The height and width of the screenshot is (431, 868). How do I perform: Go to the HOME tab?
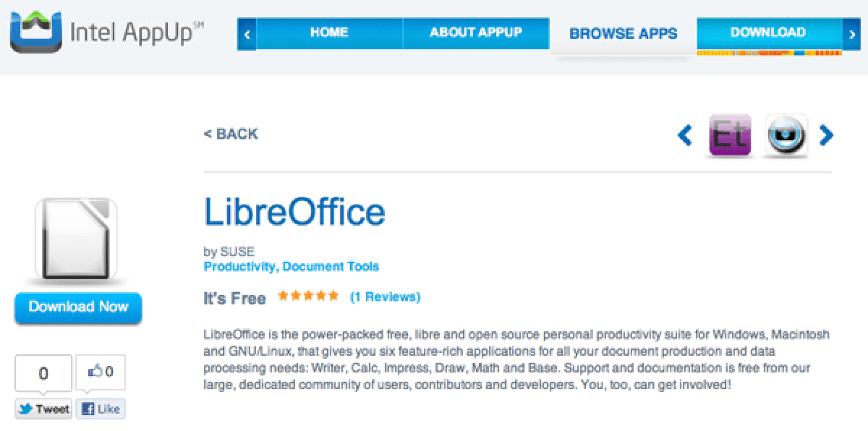(329, 33)
